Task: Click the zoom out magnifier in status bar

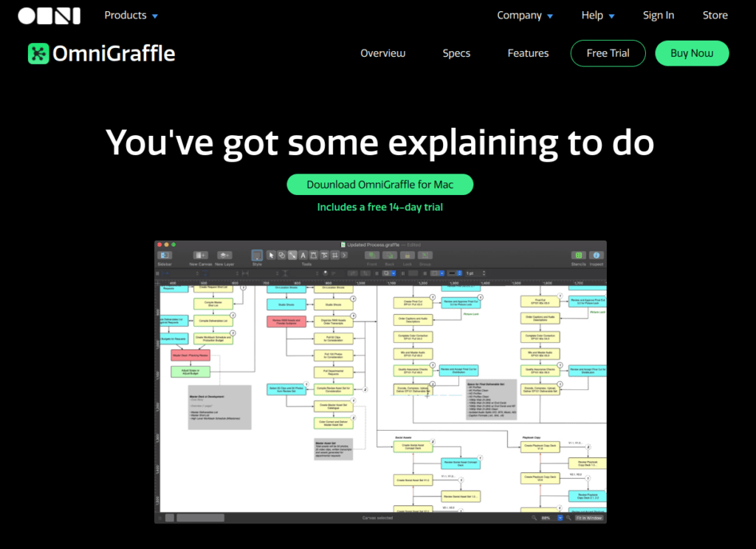Action: (x=535, y=518)
